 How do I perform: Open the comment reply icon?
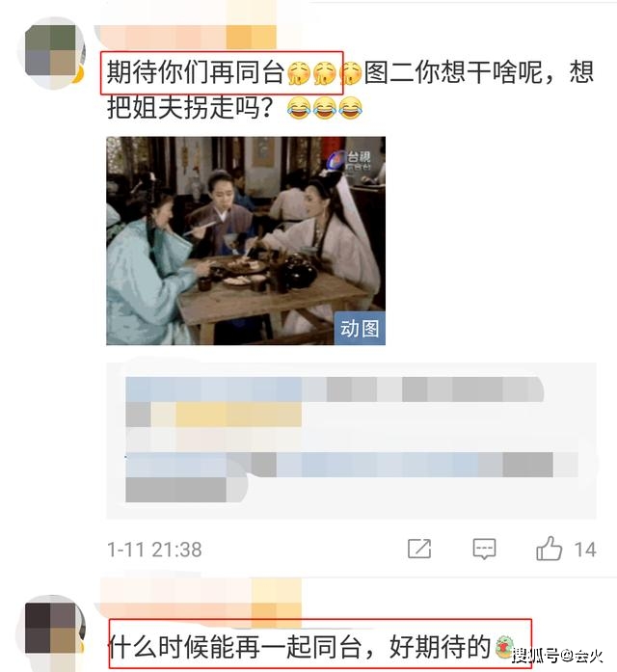pos(484,549)
